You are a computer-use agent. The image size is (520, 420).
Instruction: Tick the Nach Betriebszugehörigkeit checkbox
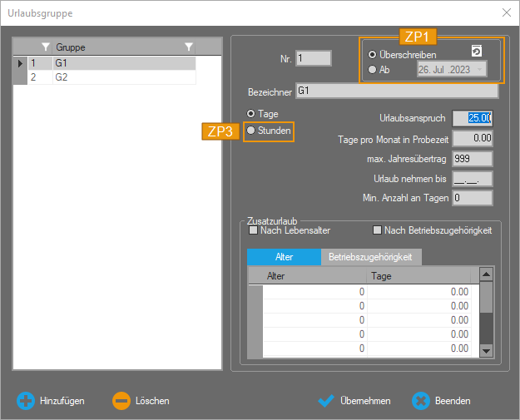pos(377,230)
